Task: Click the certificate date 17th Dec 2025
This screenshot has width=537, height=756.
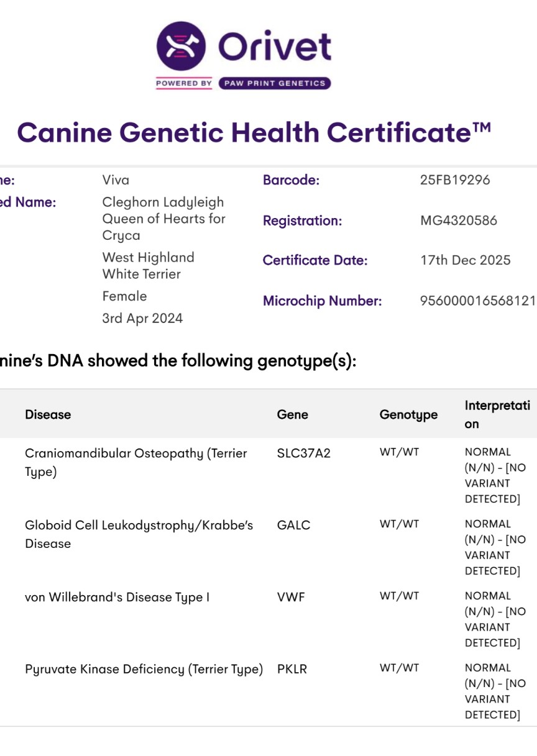Action: 466,260
